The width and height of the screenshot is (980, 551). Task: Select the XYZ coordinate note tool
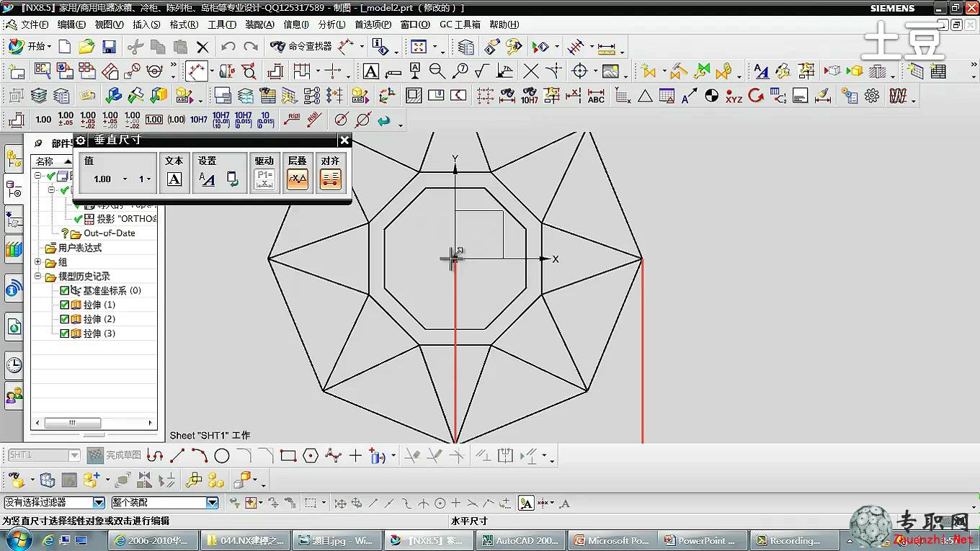coord(734,96)
